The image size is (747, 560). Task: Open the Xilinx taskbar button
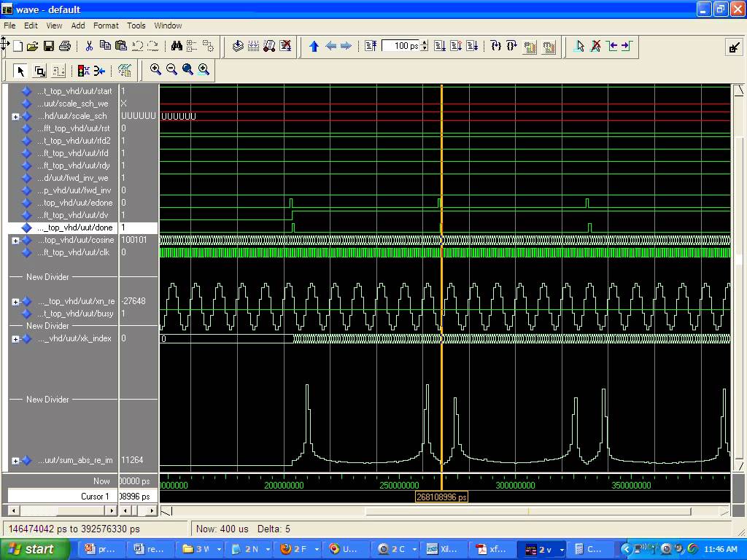(444, 549)
